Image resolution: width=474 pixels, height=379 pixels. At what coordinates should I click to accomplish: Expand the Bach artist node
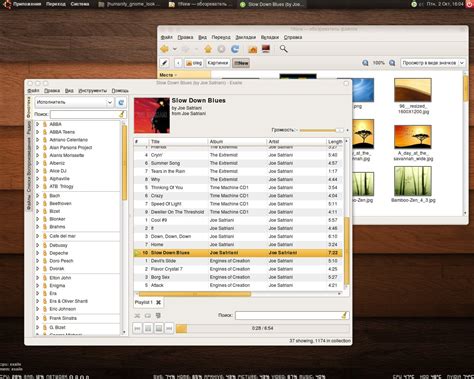38,196
